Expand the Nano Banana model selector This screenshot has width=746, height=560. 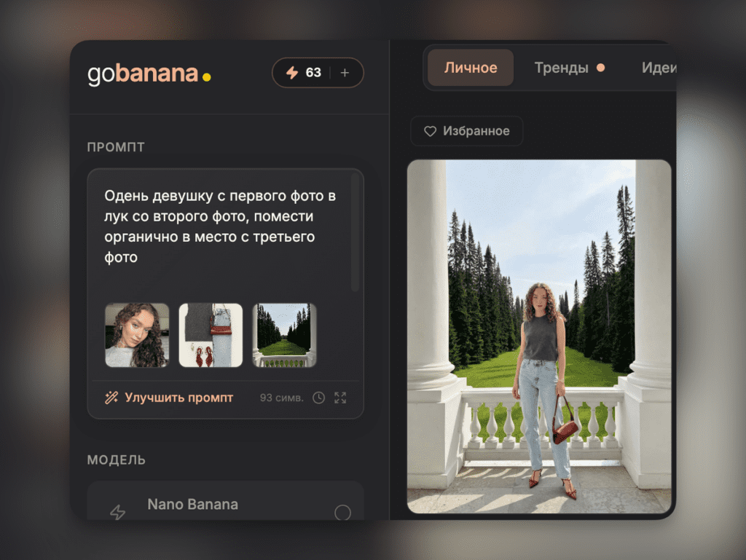[x=225, y=504]
